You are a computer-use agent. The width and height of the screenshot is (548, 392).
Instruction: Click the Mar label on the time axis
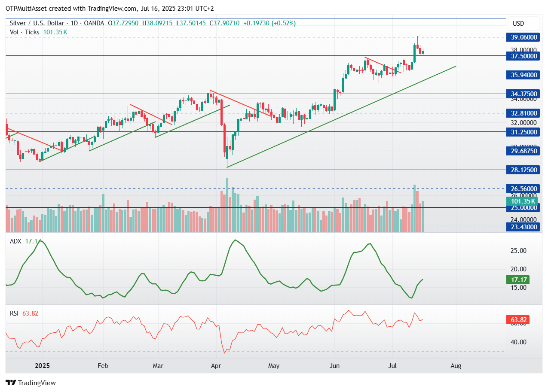pos(158,366)
